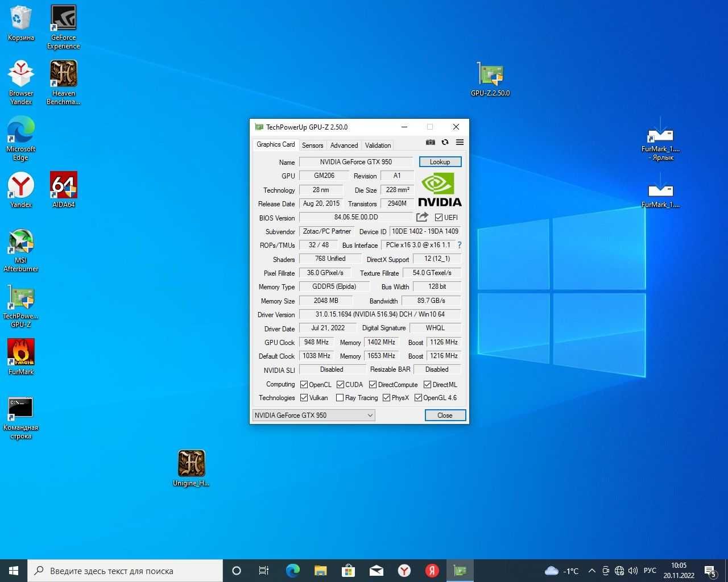This screenshot has height=582, width=728.
Task: Click the GPU-Z screenshot camera icon
Action: pos(431,142)
